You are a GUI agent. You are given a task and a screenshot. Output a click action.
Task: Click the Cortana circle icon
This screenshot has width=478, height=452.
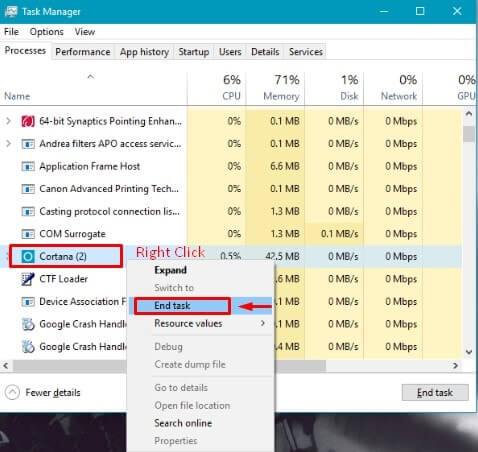[28, 256]
